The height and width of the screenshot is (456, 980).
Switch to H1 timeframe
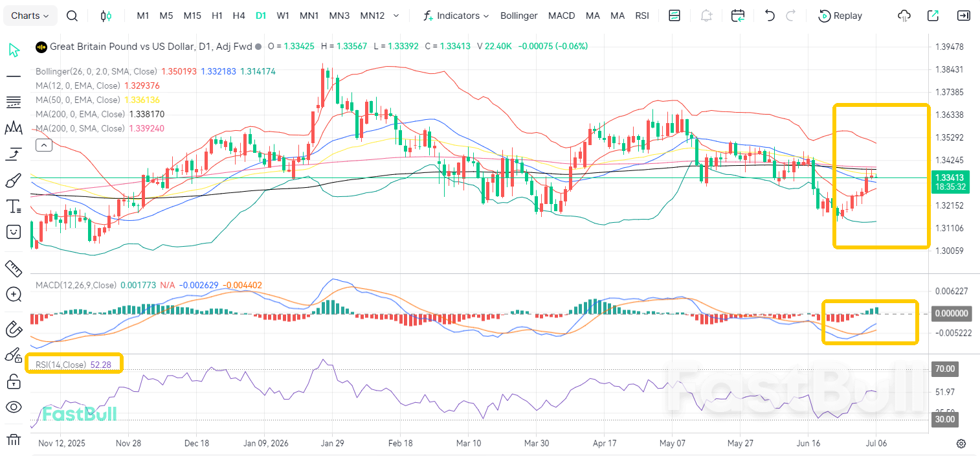point(217,16)
